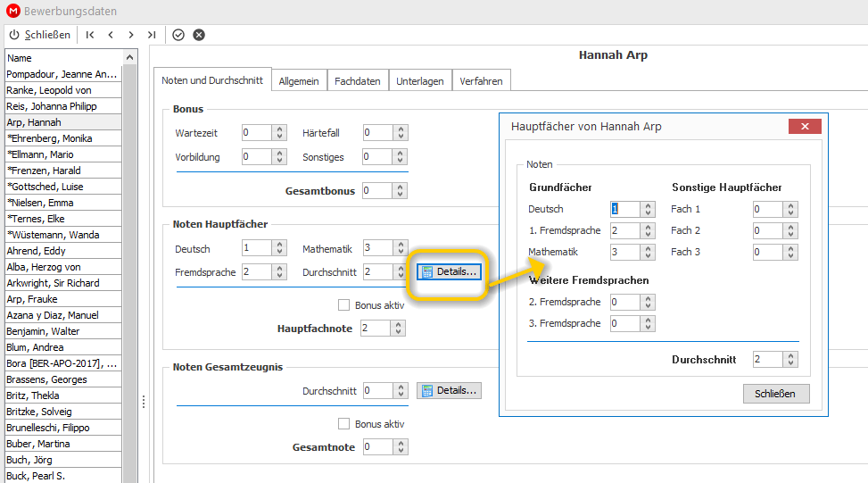The image size is (868, 483).
Task: Click the Deutsch grade field in dialog
Action: coord(625,209)
